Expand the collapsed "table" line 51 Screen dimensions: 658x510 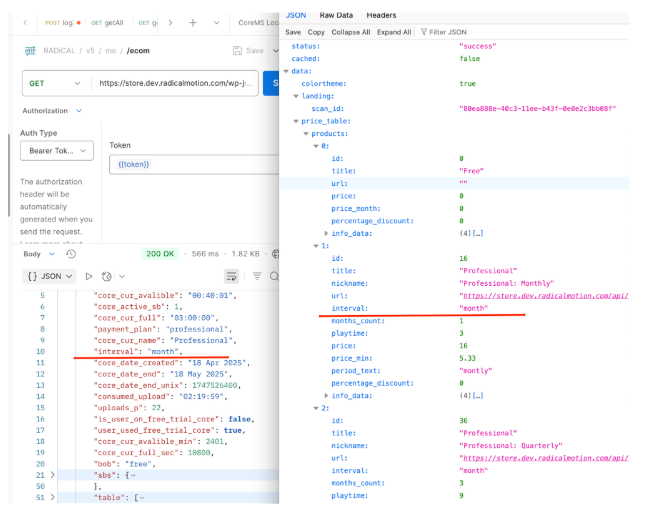(52, 497)
